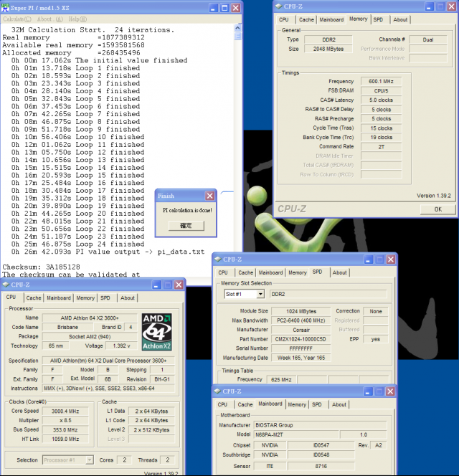Viewport: 459px width, 476px height.
Task: Click the Corsair manufacturer value
Action: [x=301, y=330]
